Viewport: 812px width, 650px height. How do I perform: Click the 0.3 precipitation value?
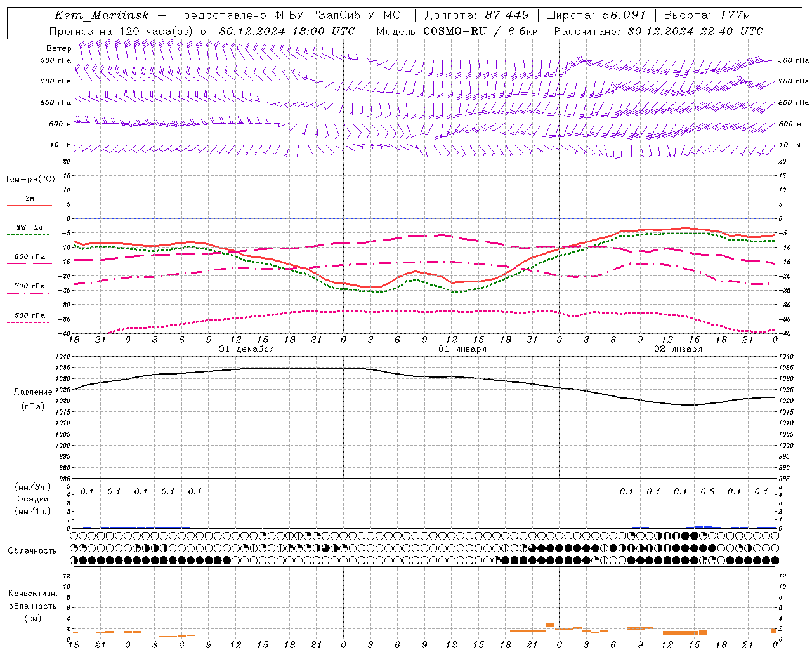click(707, 491)
